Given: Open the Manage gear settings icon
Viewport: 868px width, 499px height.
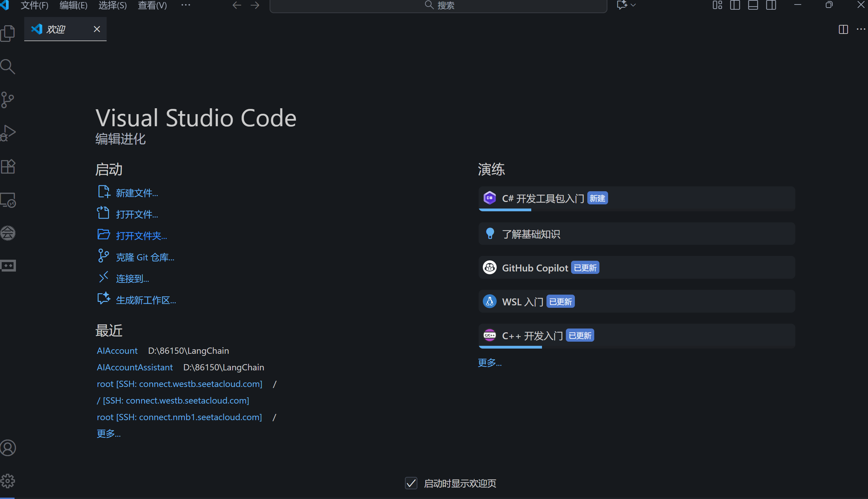Looking at the screenshot, I should pyautogui.click(x=8, y=481).
